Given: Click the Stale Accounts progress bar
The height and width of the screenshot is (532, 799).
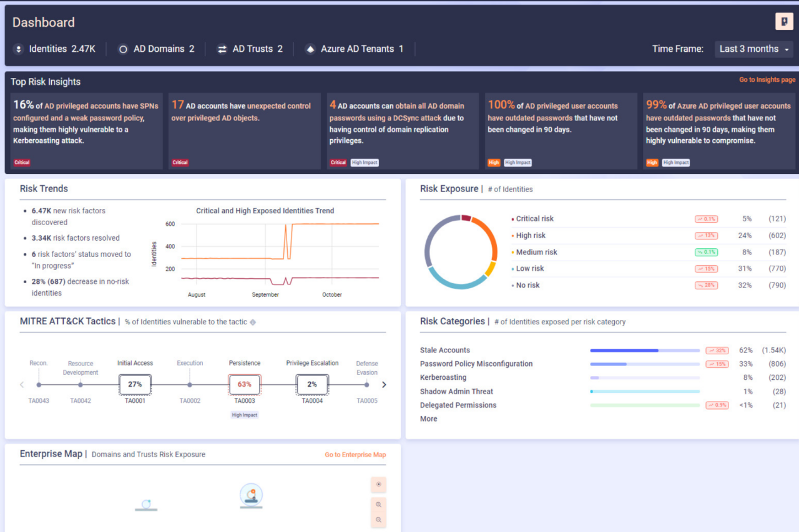Looking at the screenshot, I should coord(645,351).
